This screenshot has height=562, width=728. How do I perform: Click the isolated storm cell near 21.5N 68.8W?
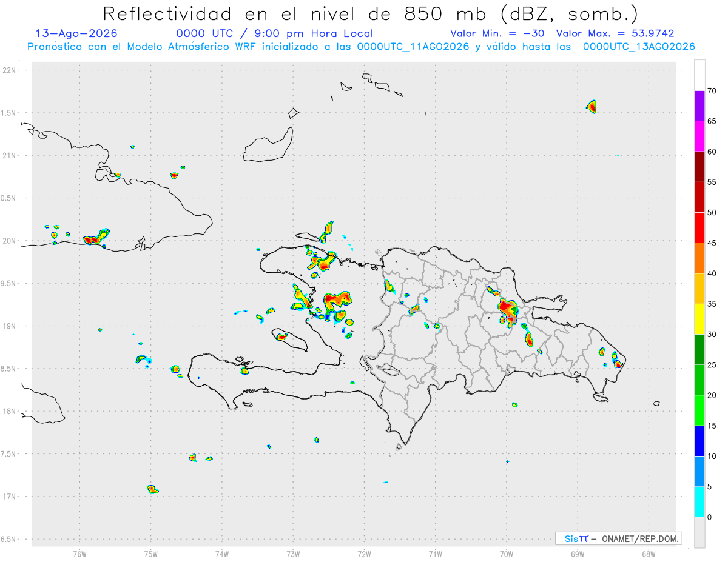[x=592, y=107]
